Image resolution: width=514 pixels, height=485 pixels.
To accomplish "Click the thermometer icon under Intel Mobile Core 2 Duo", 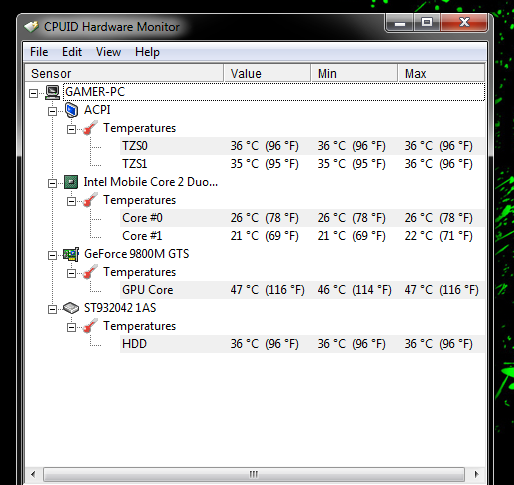I will pyautogui.click(x=90, y=200).
